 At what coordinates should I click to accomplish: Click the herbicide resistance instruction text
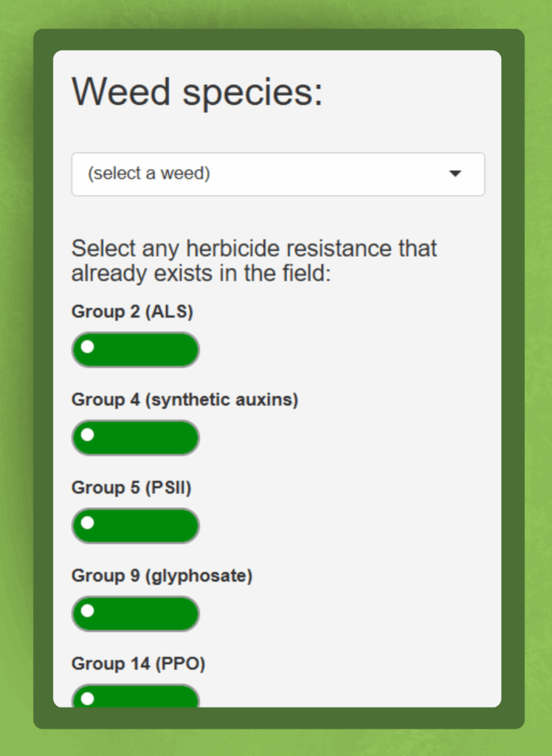254,260
